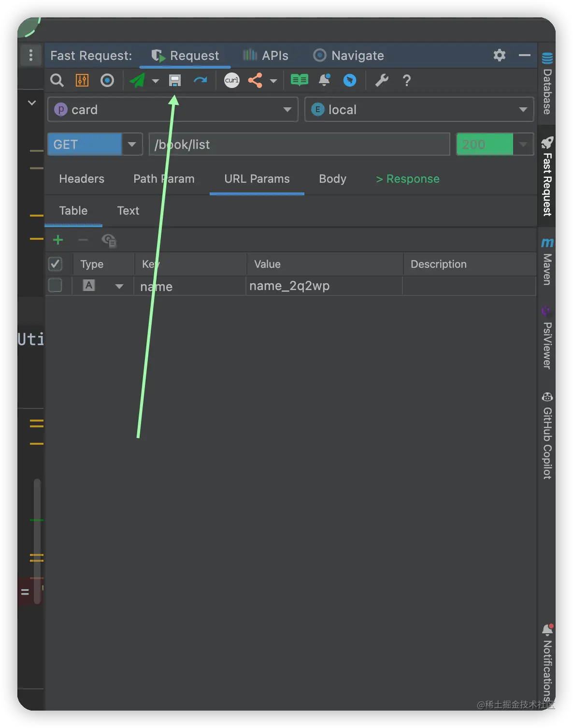Remove parameter with minus icon
The width and height of the screenshot is (573, 728).
tap(83, 240)
